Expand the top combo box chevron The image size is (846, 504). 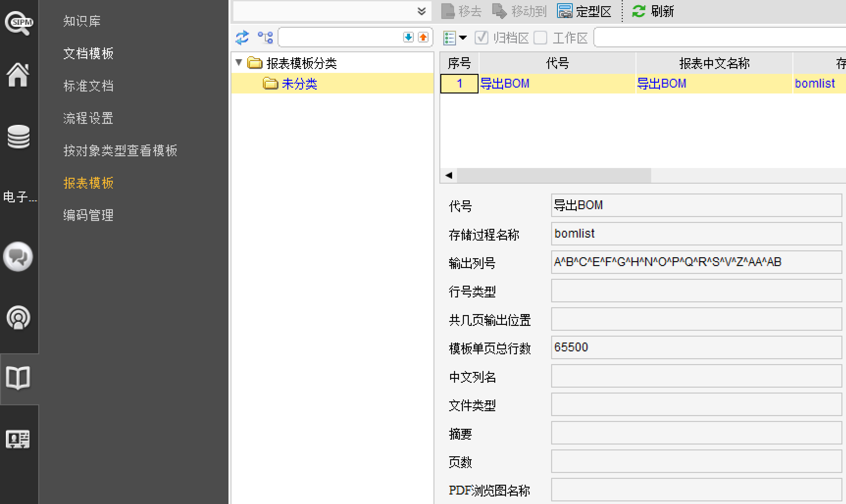[x=421, y=11]
